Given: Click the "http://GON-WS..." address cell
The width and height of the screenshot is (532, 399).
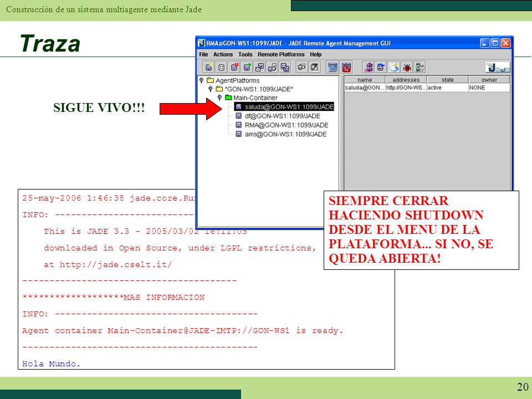Looking at the screenshot, I should (406, 88).
